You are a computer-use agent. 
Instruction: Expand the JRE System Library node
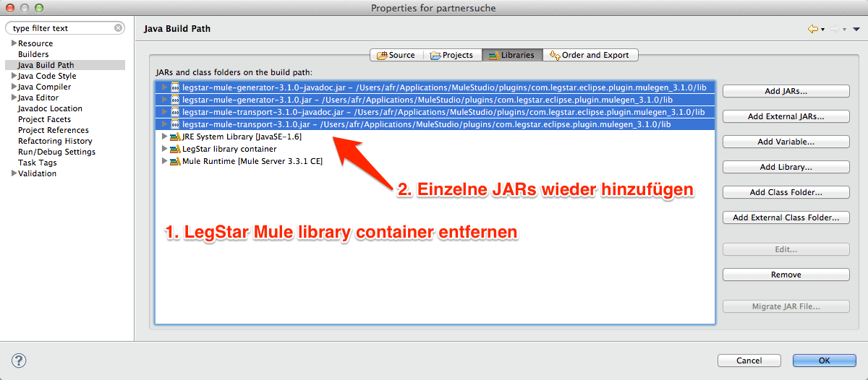165,137
